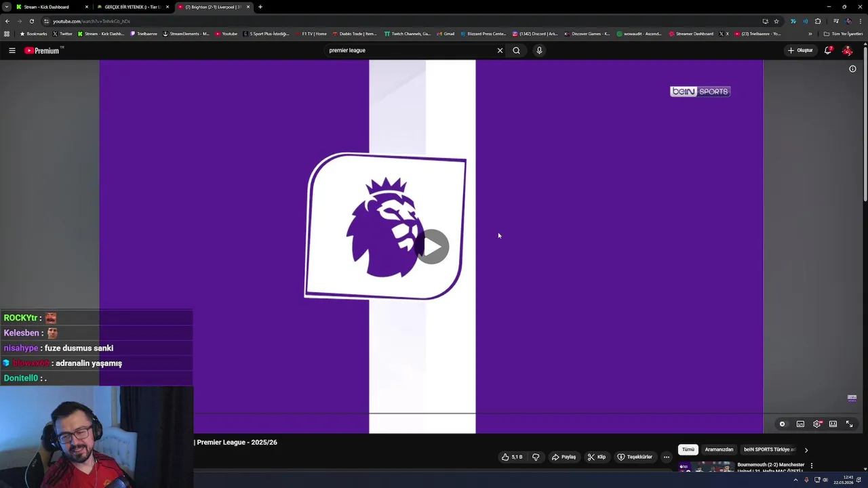Go to YouTube Premium home logo

[x=42, y=50]
